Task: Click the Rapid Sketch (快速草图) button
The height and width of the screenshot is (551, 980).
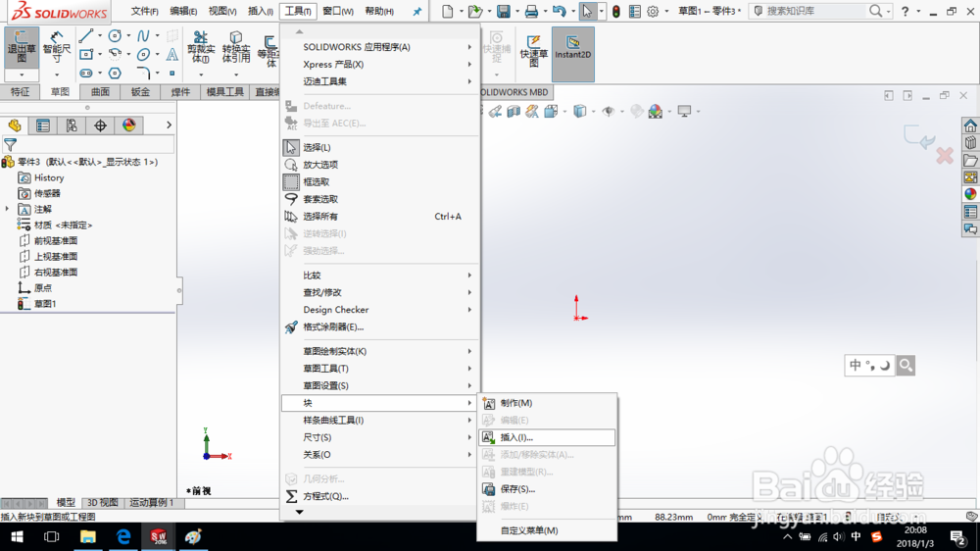Action: tap(533, 51)
